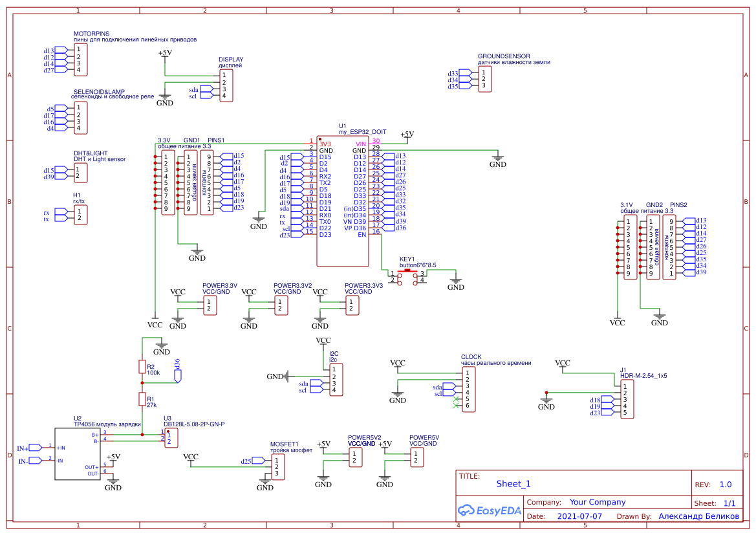This screenshot has width=756, height=535.
Task: Click the "my_ESP32_DOIT" label
Action: (362, 132)
